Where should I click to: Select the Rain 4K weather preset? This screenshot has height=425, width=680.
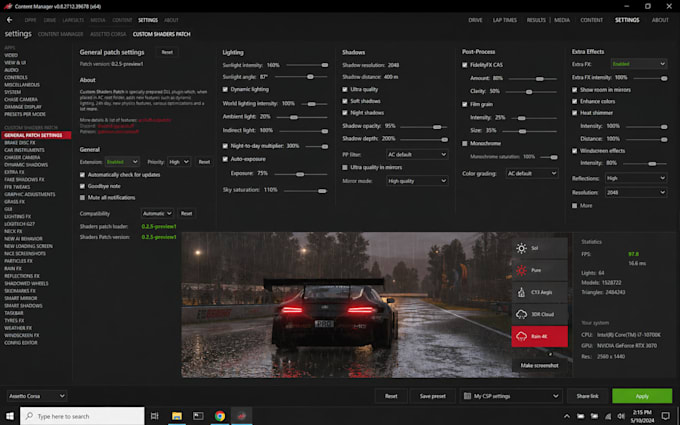tap(539, 337)
